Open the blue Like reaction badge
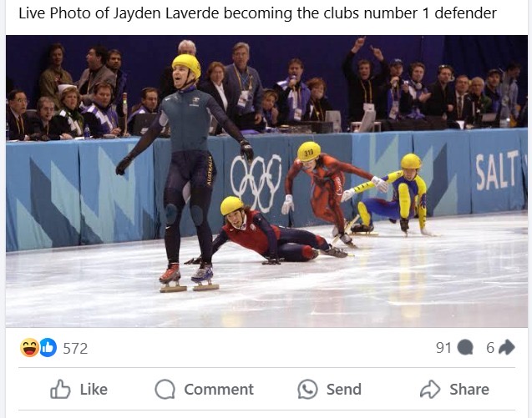This screenshot has width=532, height=418. [x=48, y=348]
